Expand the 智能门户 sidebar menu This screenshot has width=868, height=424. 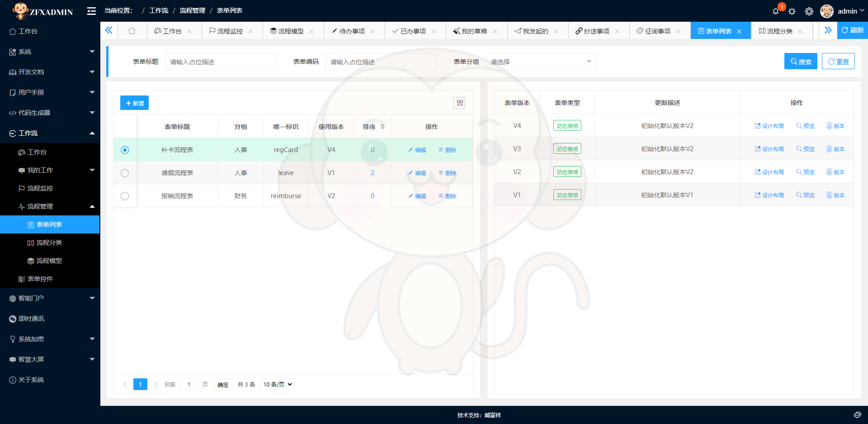point(50,298)
